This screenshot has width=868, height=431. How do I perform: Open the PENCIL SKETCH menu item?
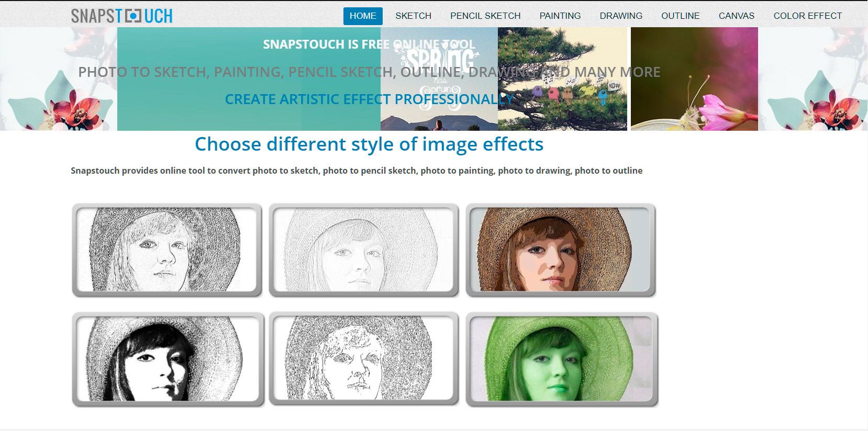[485, 16]
